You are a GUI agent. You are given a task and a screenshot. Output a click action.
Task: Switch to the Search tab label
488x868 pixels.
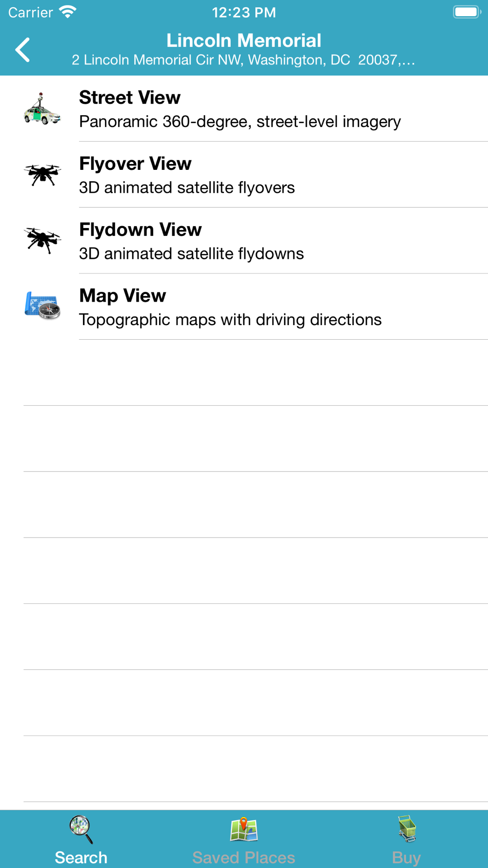tap(81, 857)
